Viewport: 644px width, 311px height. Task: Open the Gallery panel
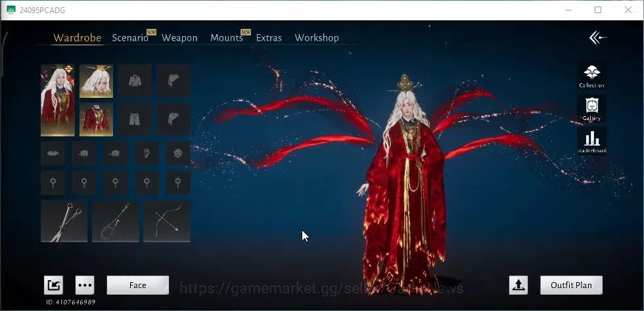(x=591, y=109)
